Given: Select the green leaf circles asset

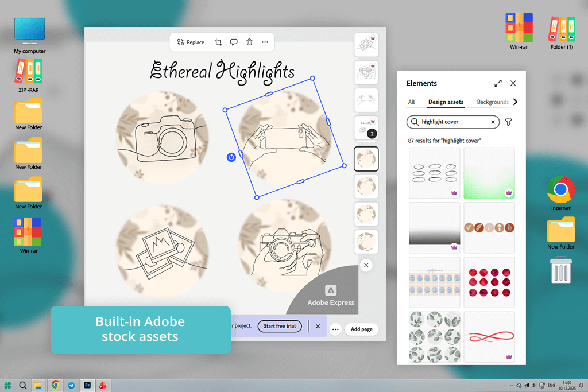Looking at the screenshot, I should pos(434,337).
